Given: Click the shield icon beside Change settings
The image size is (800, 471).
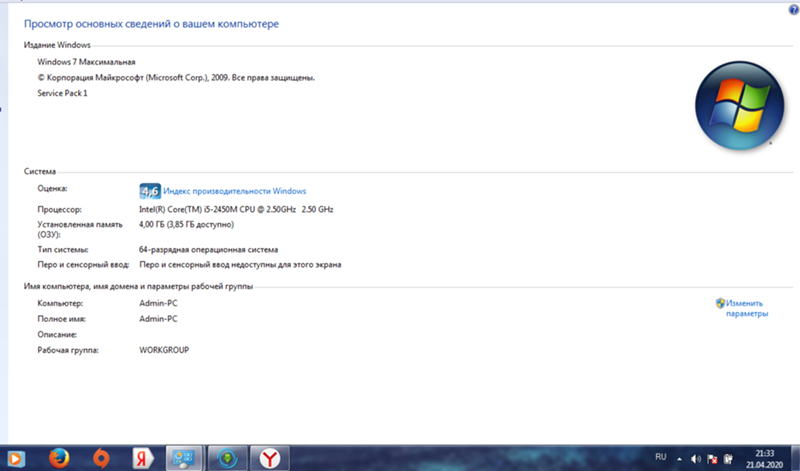Looking at the screenshot, I should pos(720,303).
